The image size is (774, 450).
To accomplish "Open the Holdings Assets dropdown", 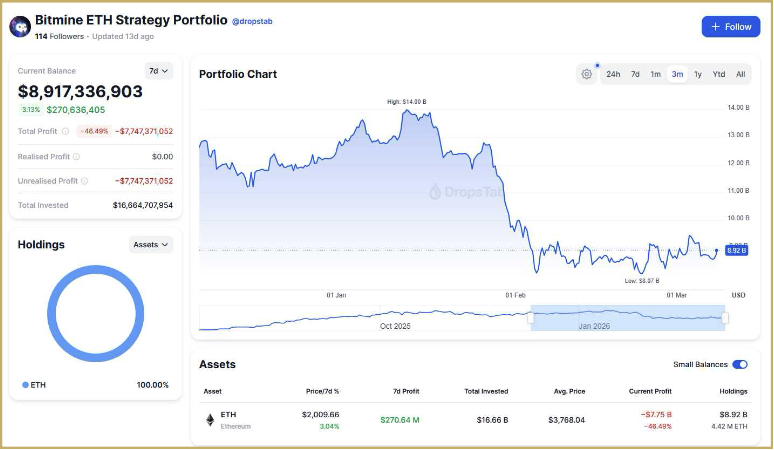I will (151, 245).
